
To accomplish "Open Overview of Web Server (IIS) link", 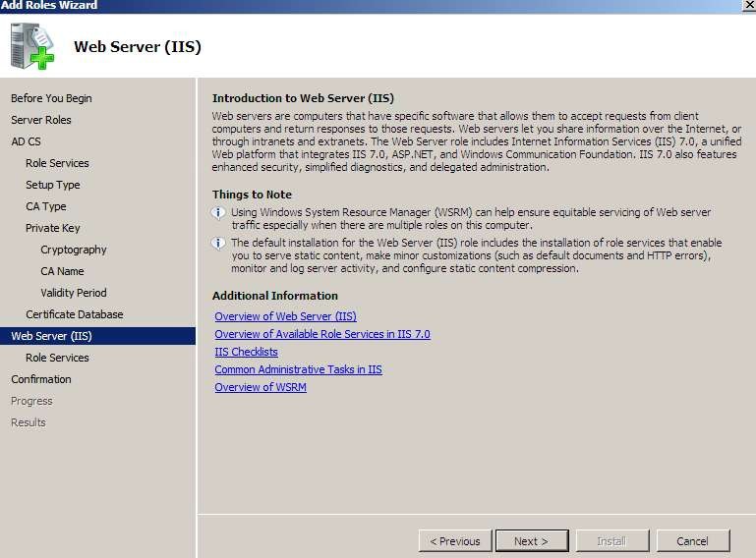I will [285, 316].
